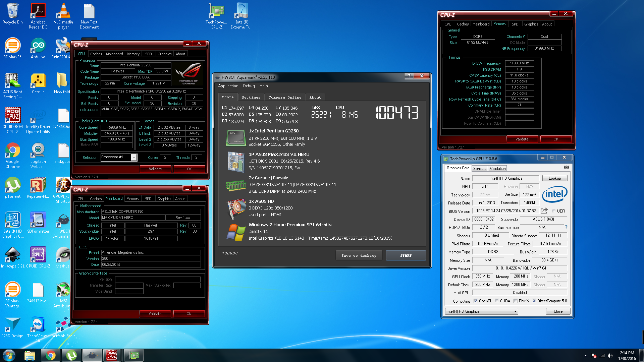Screen dimensions: 644x362
Task: Switch to Compare Online tab
Action: pyautogui.click(x=285, y=97)
